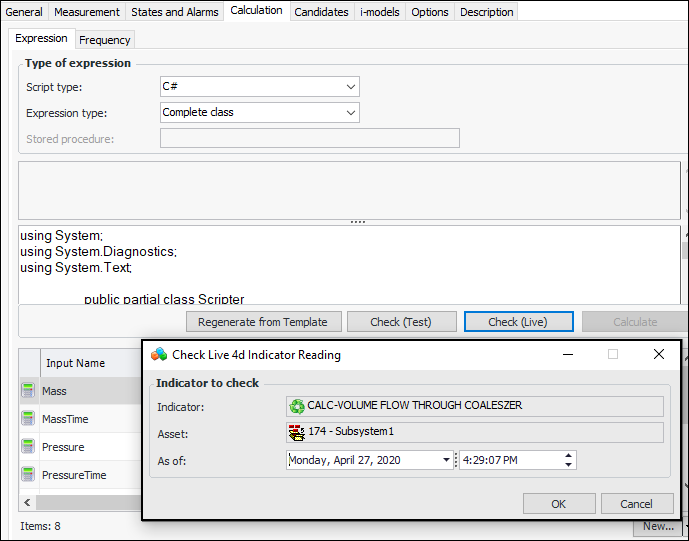689x541 pixels.
Task: Switch to the i-models tab
Action: pos(380,12)
